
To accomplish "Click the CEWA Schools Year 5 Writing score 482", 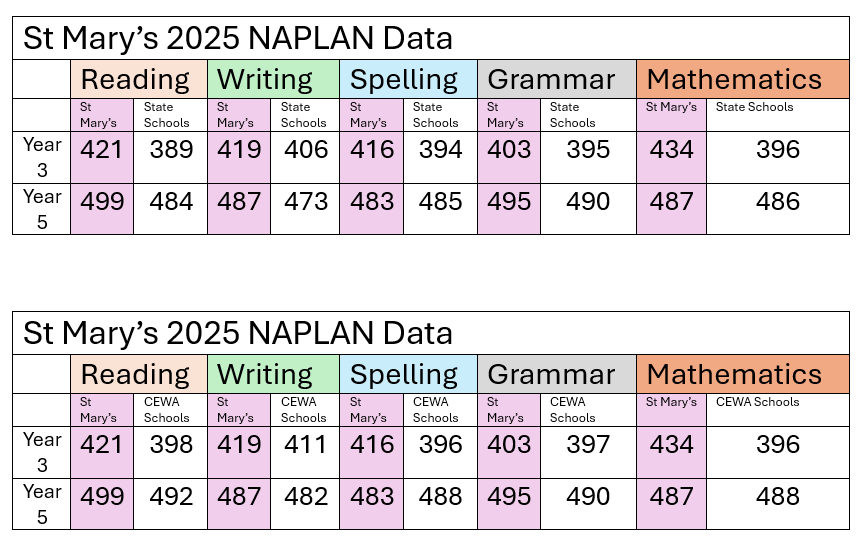I will (x=305, y=497).
